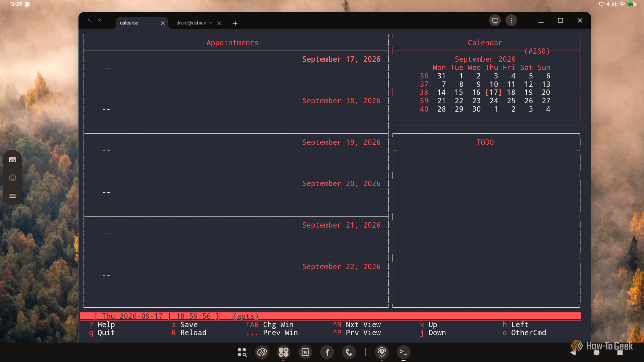Click the 12:29 clock in status bar
This screenshot has height=362, width=644.
[x=16, y=4]
